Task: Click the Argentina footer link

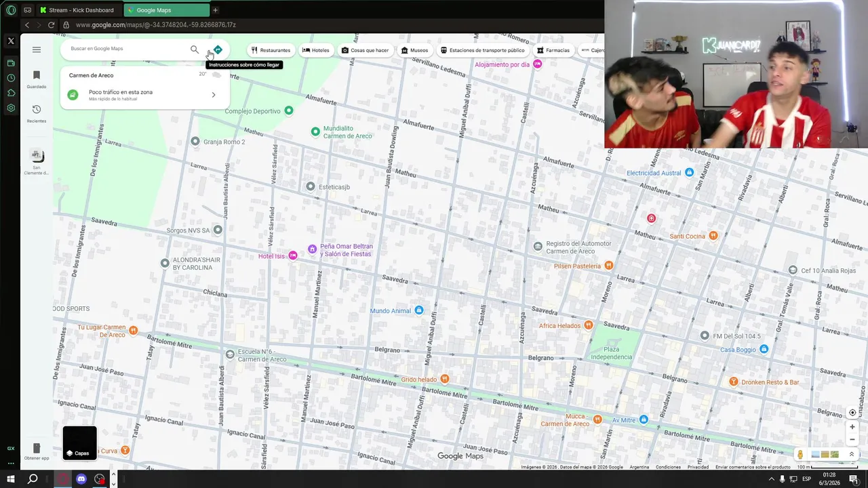Action: [639, 467]
